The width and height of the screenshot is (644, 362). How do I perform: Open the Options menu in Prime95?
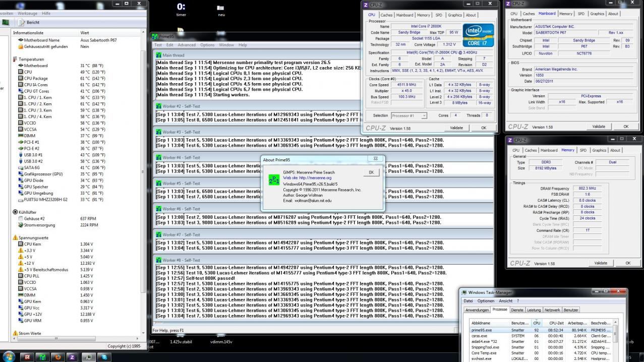tap(207, 45)
